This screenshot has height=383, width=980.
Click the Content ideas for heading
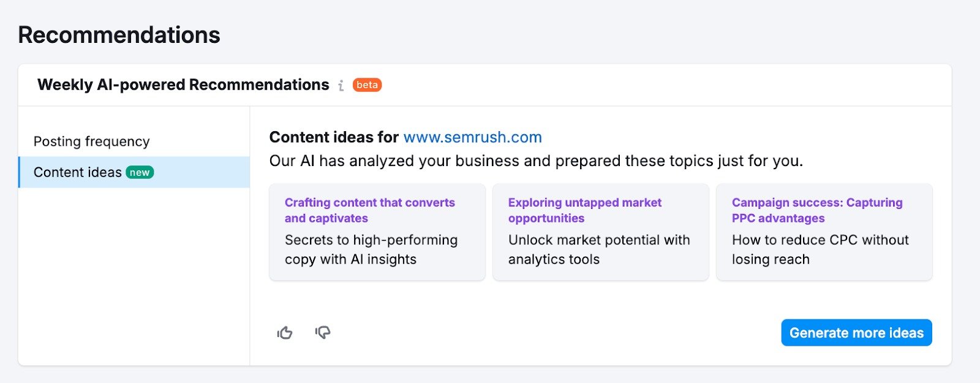pos(333,137)
